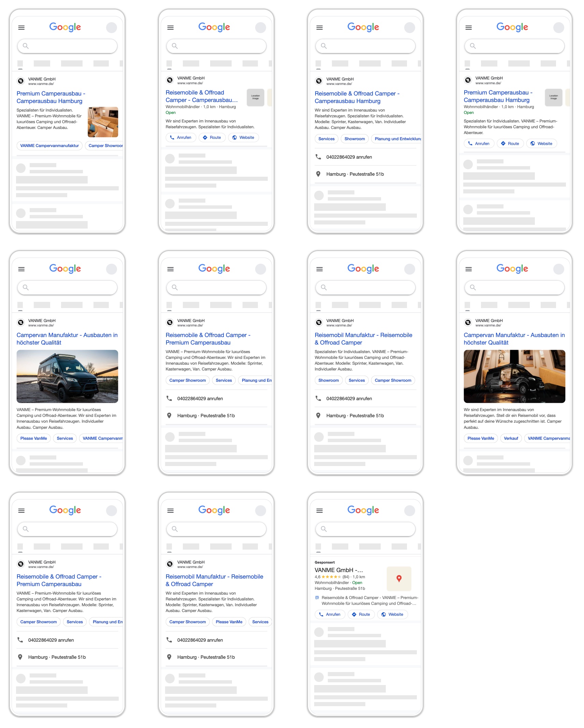Image resolution: width=584 pixels, height=728 pixels.
Task: Tap the Route button in the Gesponsert ad
Action: [x=361, y=614]
